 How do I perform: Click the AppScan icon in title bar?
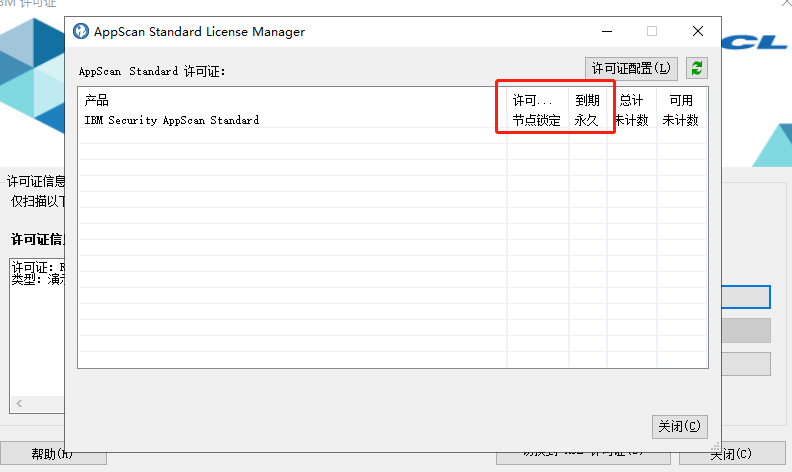81,31
